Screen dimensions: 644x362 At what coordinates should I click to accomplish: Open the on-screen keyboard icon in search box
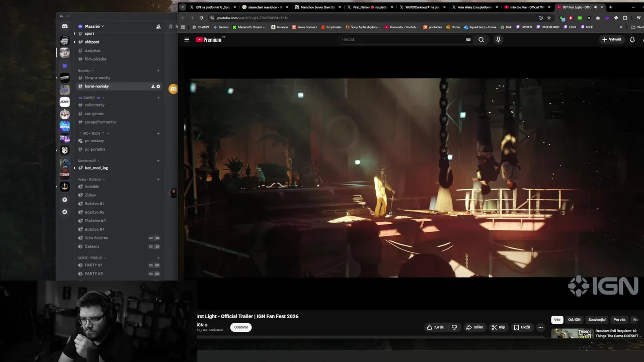click(x=468, y=40)
